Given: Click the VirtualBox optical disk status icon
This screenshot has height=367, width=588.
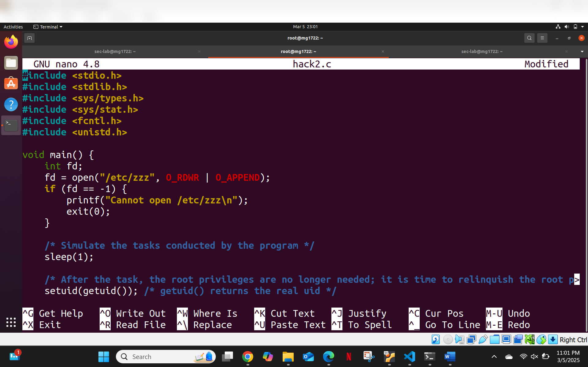Looking at the screenshot, I should [448, 339].
